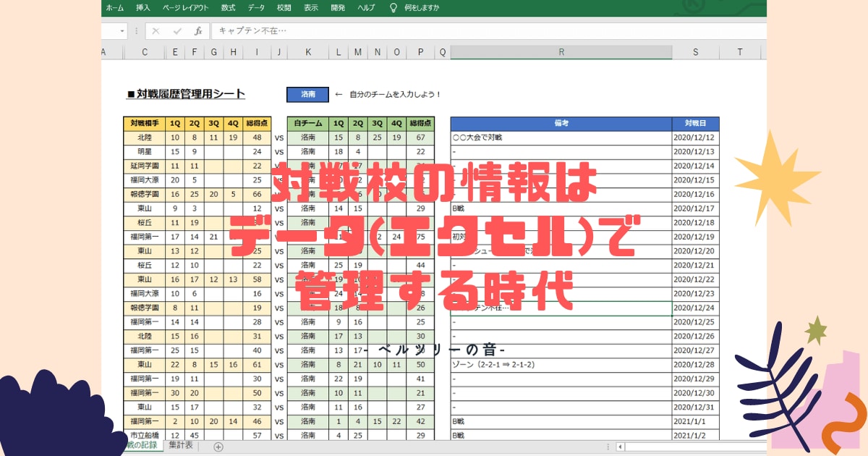Switch to the 表示 ribbon tab
The width and height of the screenshot is (868, 456).
(x=311, y=8)
